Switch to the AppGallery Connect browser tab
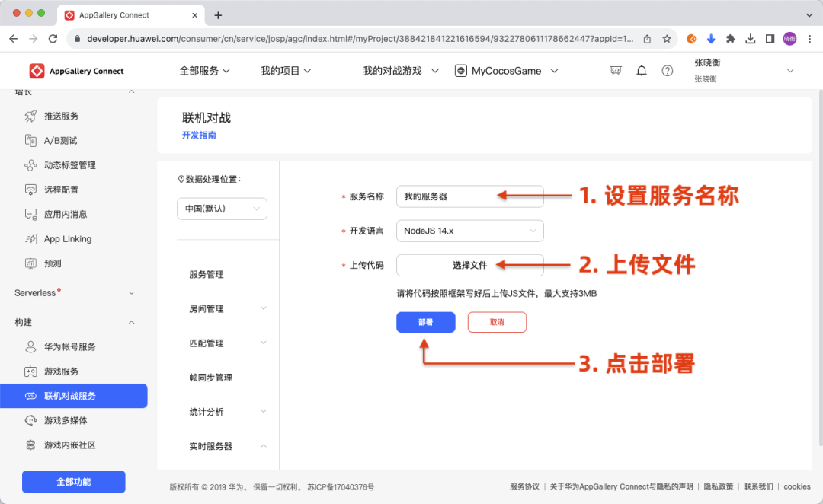The height and width of the screenshot is (504, 823). [x=130, y=15]
